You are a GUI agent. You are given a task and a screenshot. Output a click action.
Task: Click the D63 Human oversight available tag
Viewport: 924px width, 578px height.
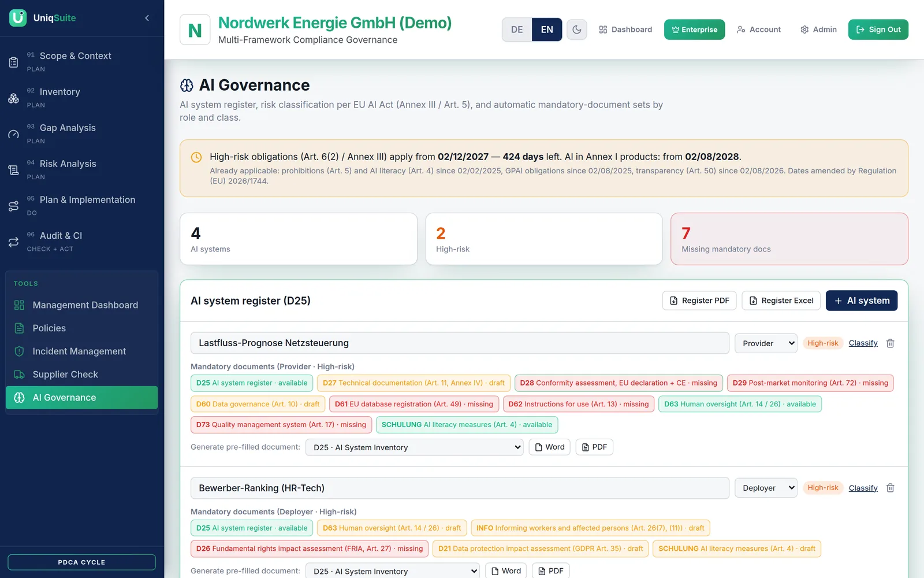pyautogui.click(x=740, y=404)
